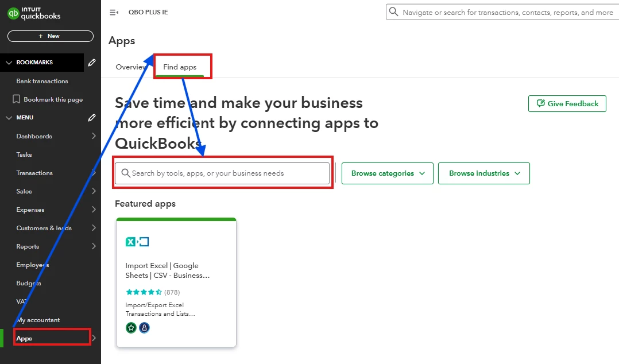
Task: Open Transactions in the sidebar menu
Action: coord(34,173)
